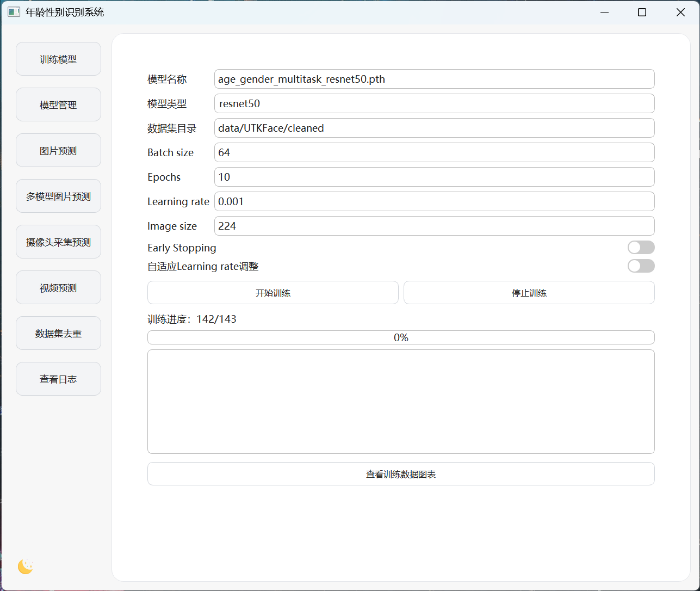The height and width of the screenshot is (591, 700).
Task: Open 数据集去重 from sidebar
Action: [58, 334]
